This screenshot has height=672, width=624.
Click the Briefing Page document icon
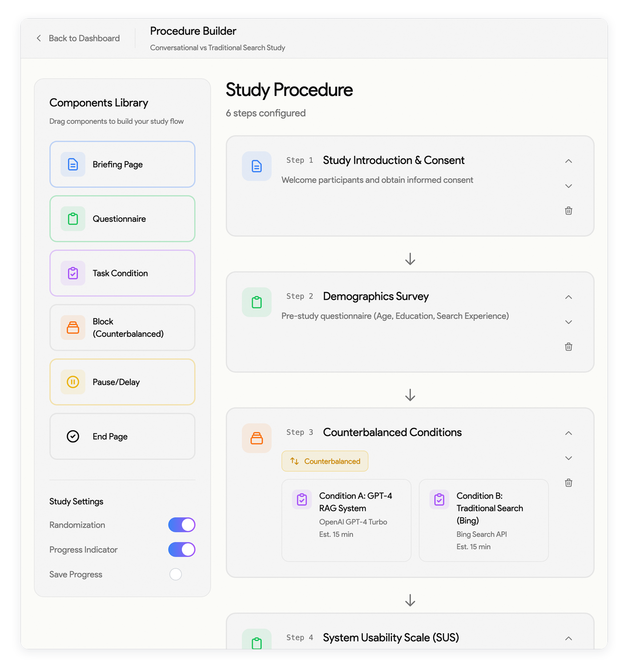[73, 164]
